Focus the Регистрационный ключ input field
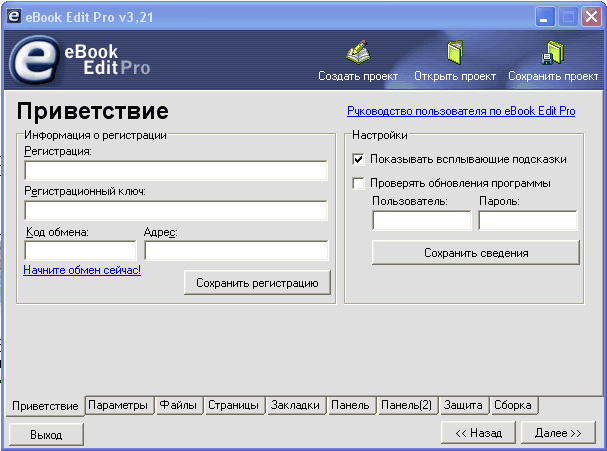Screen dimensions: 607x451 [x=176, y=211]
